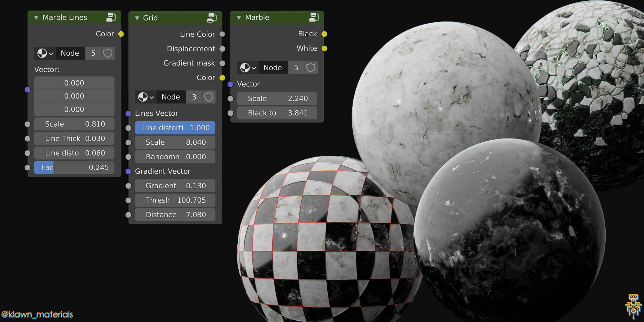
Task: Toggle fake user shield on Grid node
Action: tap(209, 97)
